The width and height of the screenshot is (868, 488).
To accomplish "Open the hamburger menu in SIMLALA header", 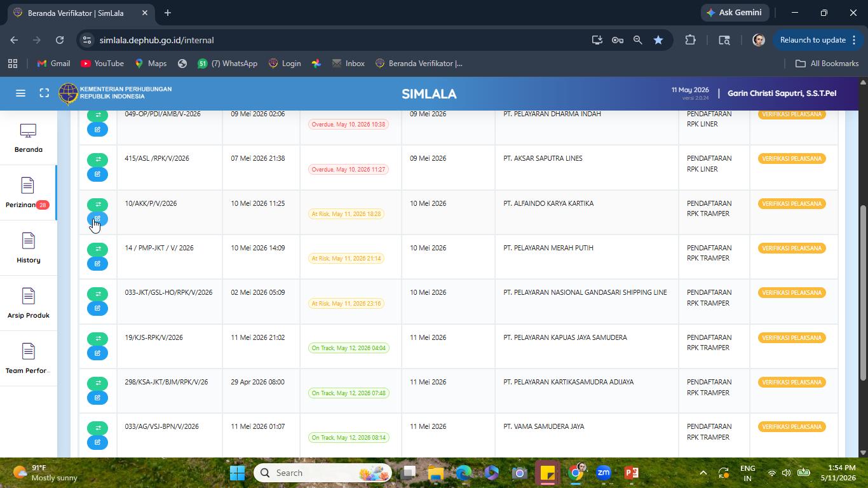I will coord(20,93).
